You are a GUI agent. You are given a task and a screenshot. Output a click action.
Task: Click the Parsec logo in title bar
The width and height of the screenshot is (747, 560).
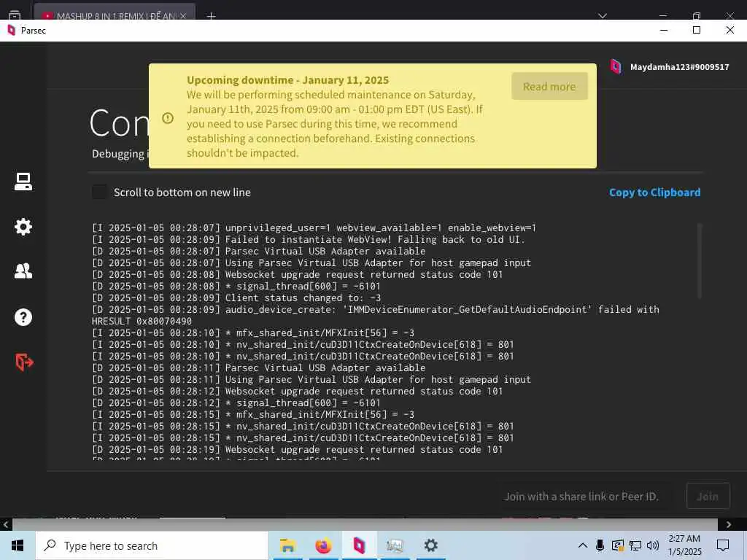coord(12,30)
